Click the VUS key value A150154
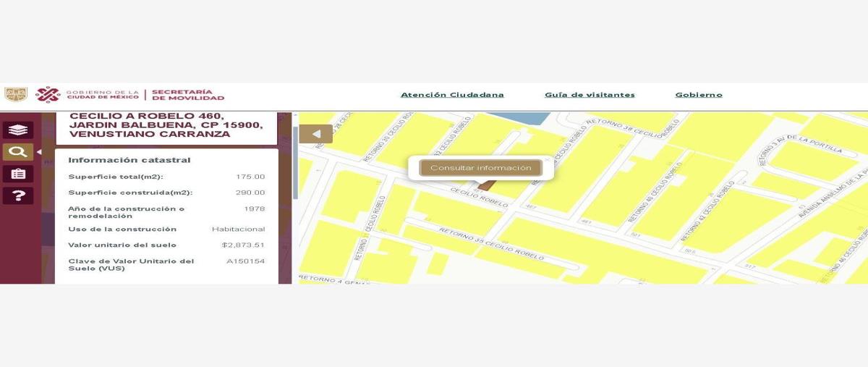 pos(245,261)
